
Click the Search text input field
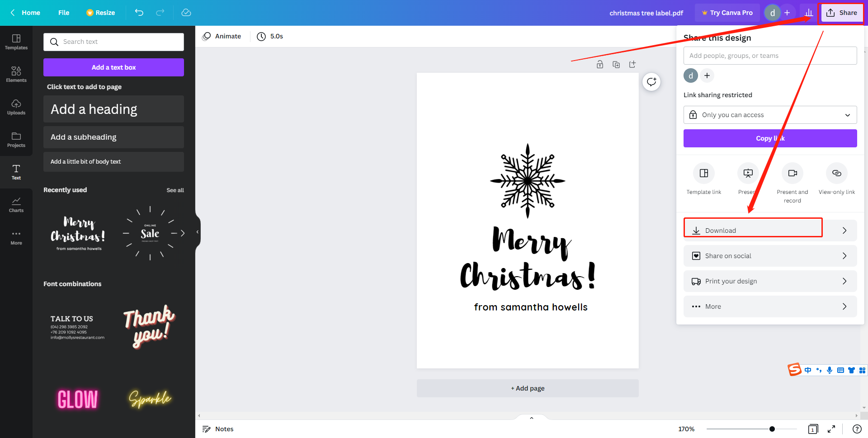(x=113, y=42)
